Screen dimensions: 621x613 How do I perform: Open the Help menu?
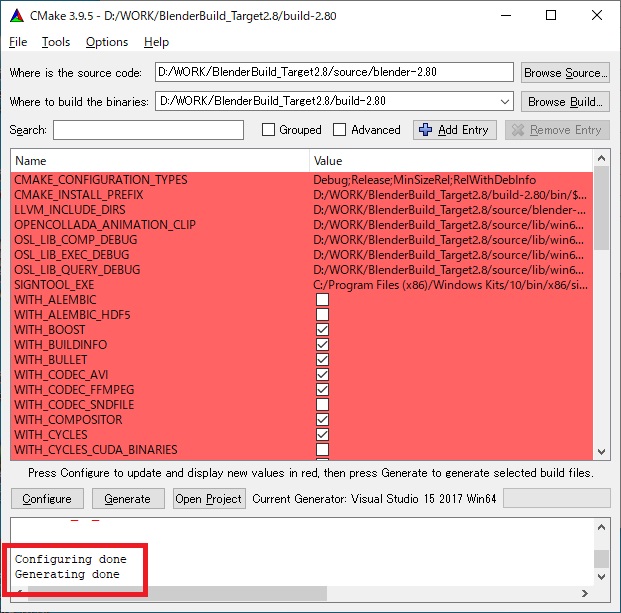click(156, 42)
